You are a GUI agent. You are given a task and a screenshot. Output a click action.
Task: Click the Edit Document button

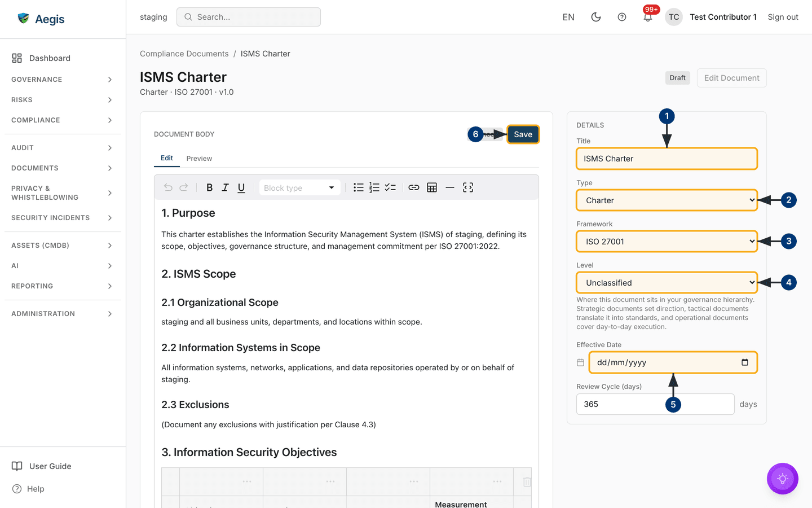click(x=731, y=78)
